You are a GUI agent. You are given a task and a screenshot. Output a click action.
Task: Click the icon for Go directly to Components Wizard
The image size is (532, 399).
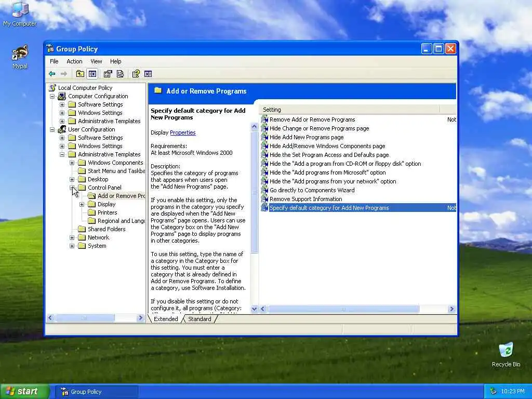264,190
